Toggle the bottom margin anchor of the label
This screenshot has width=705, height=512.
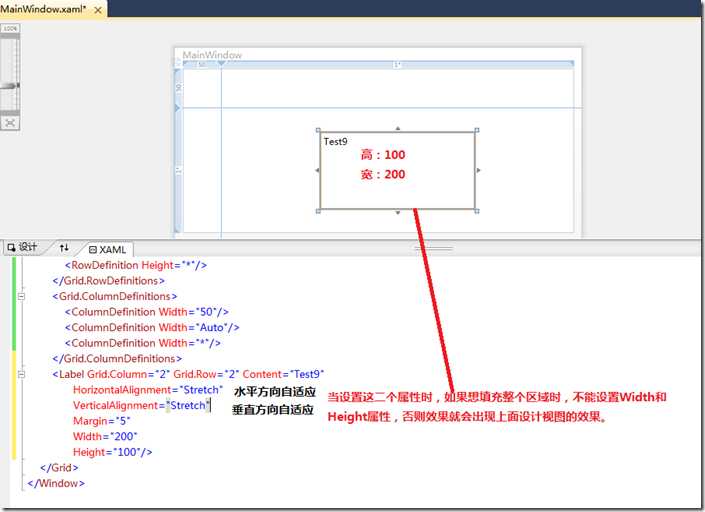(x=397, y=213)
